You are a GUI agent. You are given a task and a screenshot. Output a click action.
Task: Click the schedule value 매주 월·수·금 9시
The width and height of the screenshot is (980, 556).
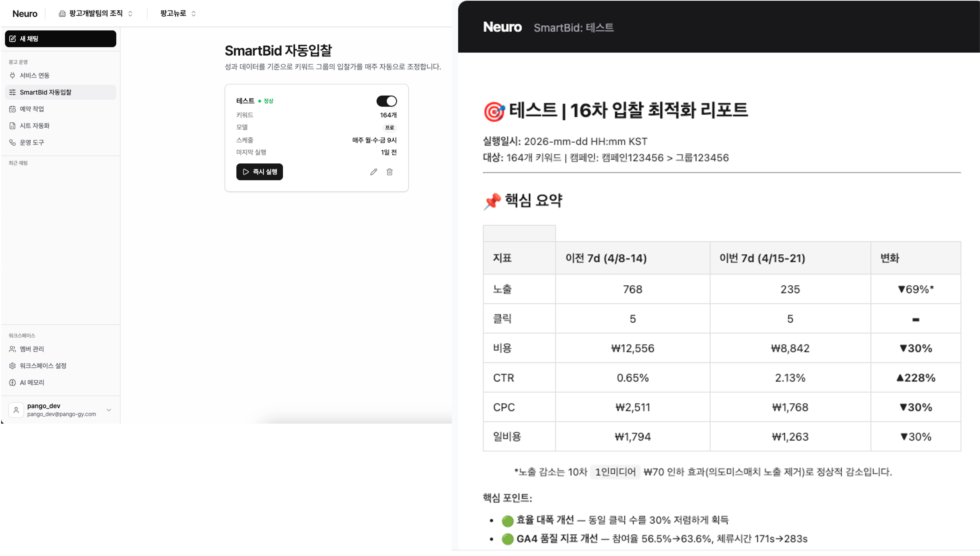374,140
